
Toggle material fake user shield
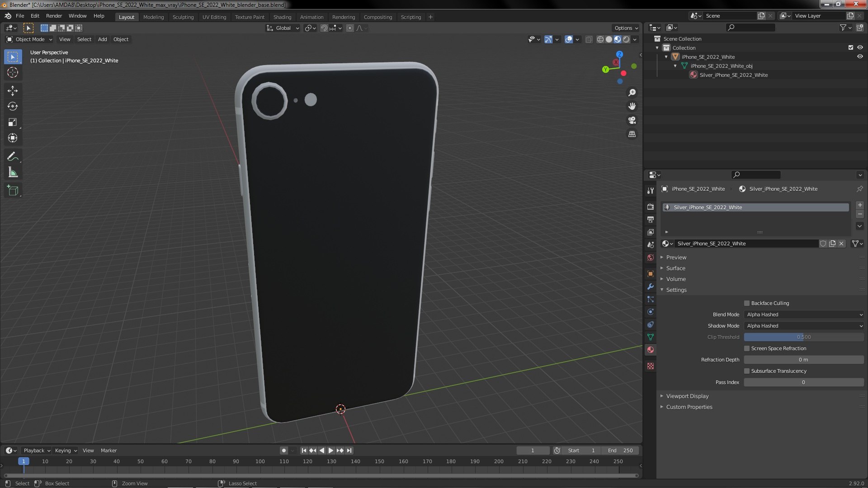[x=823, y=244]
